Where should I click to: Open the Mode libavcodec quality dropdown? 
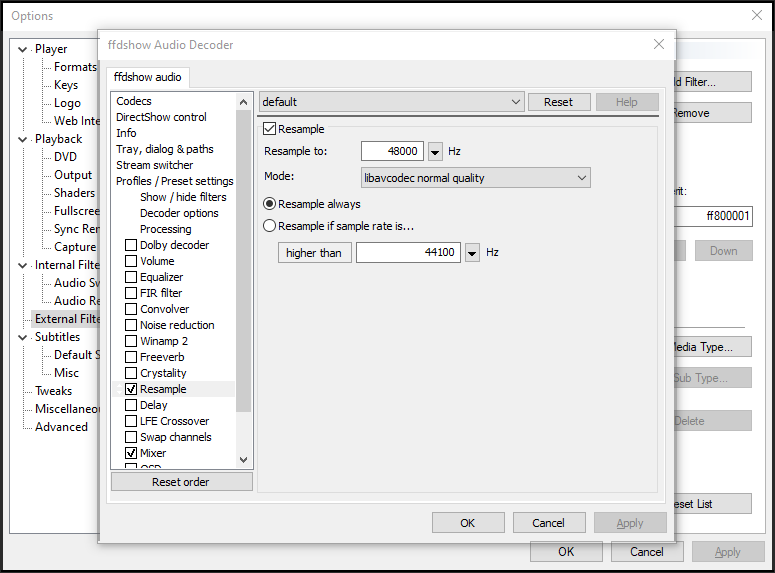click(475, 178)
